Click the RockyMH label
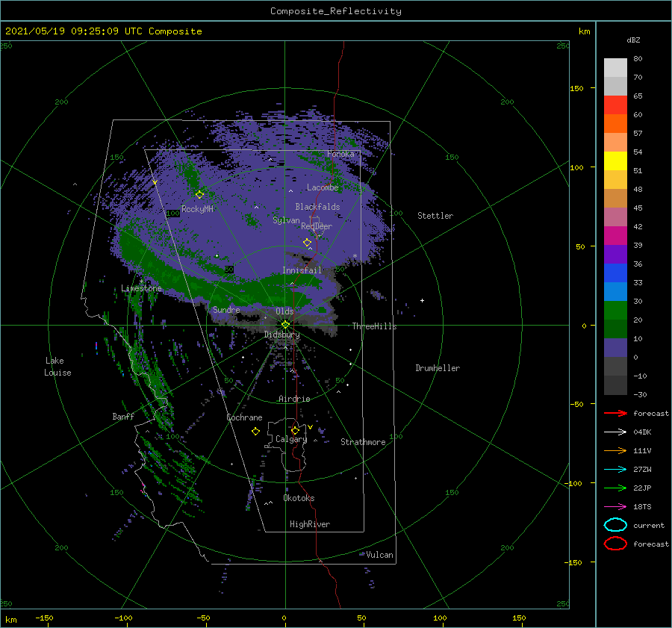 pos(197,209)
